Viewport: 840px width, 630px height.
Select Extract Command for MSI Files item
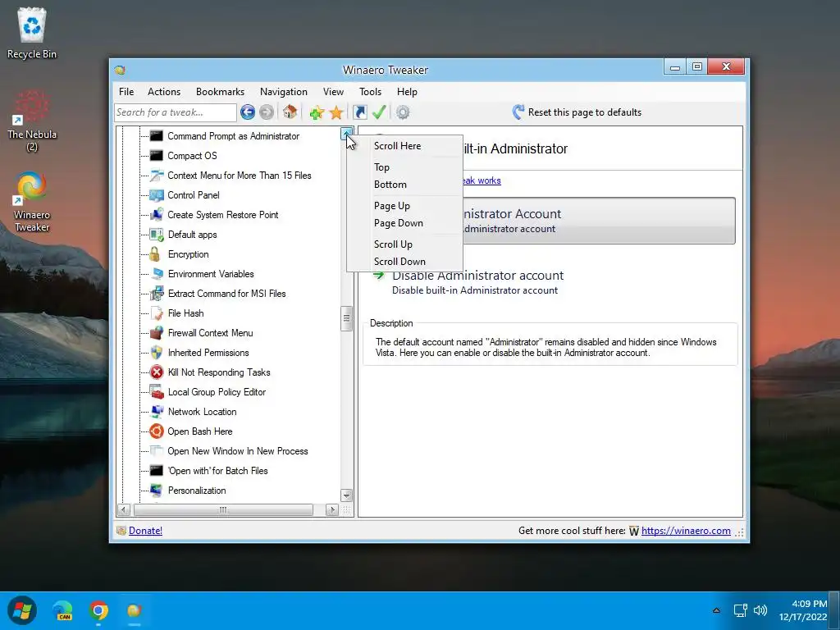[x=226, y=294]
